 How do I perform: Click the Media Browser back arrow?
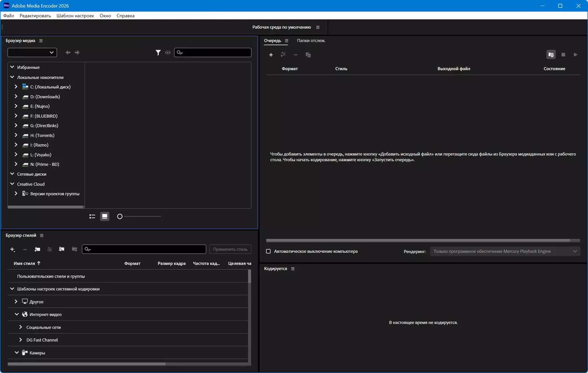pyautogui.click(x=68, y=53)
